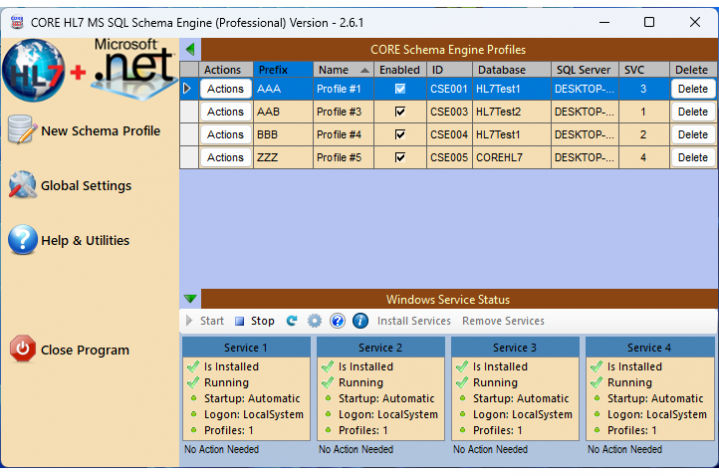This screenshot has width=719, height=476.
Task: Click the blue info icon in the toolbar
Action: (360, 321)
